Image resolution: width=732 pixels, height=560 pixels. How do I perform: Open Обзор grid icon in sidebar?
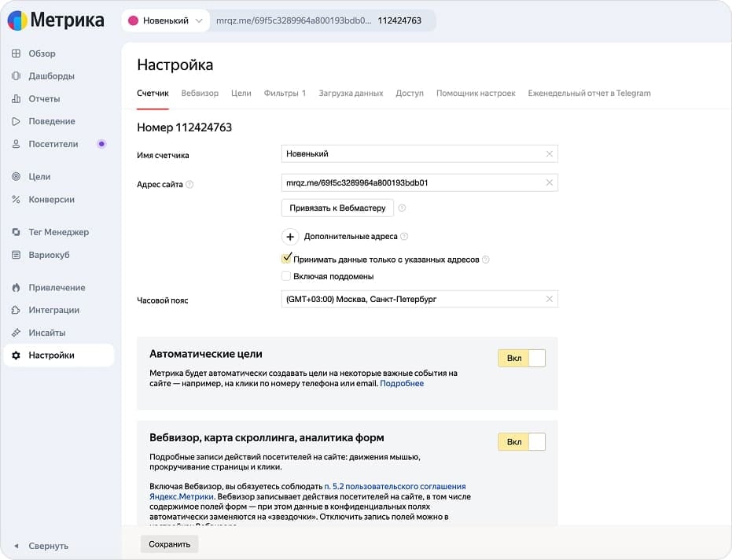[16, 53]
